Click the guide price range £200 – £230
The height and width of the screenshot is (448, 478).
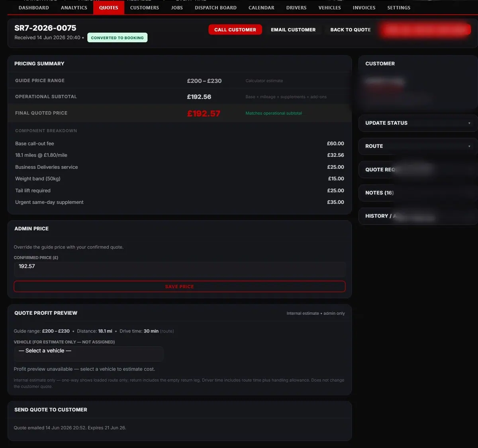[204, 81]
